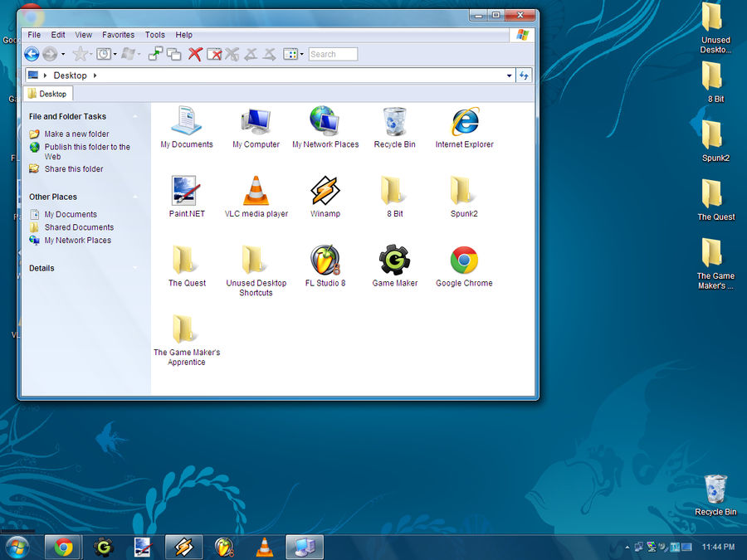Viewport: 747px width, 560px height.
Task: Open the Views toolbar button
Action: (290, 54)
